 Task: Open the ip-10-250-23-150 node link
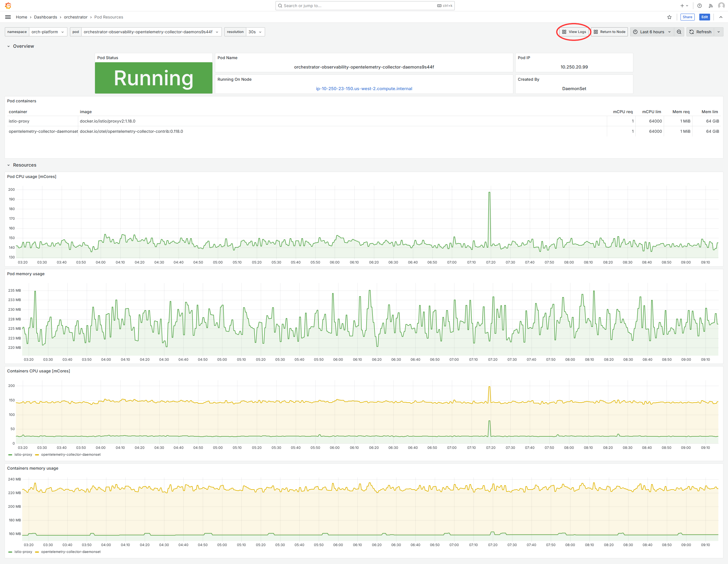point(364,89)
